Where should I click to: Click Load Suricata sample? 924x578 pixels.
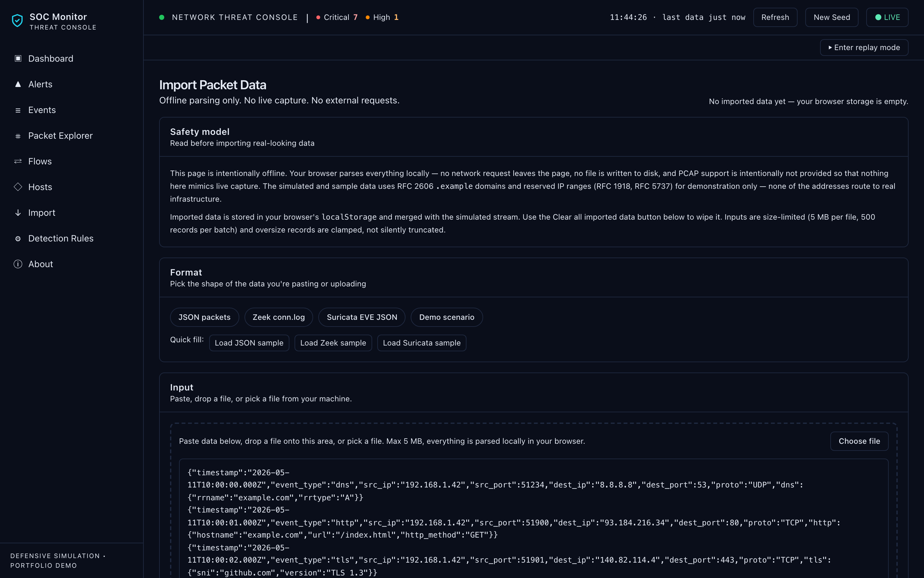422,343
